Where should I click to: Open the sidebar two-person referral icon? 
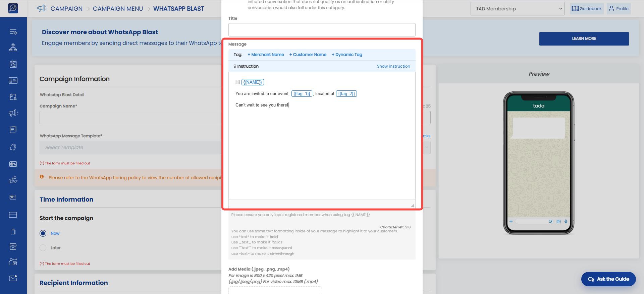click(x=13, y=97)
